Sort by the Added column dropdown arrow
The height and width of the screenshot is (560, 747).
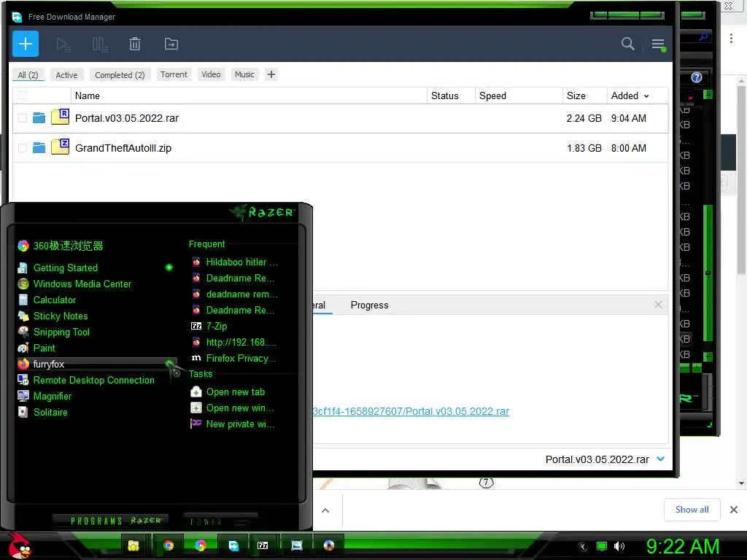coord(646,96)
